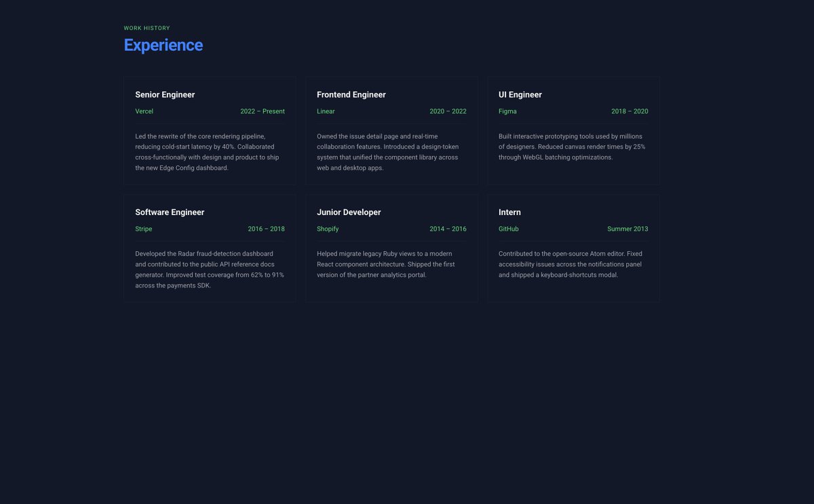Click the Junior Developer description paragraph
The image size is (814, 504).
(391, 265)
